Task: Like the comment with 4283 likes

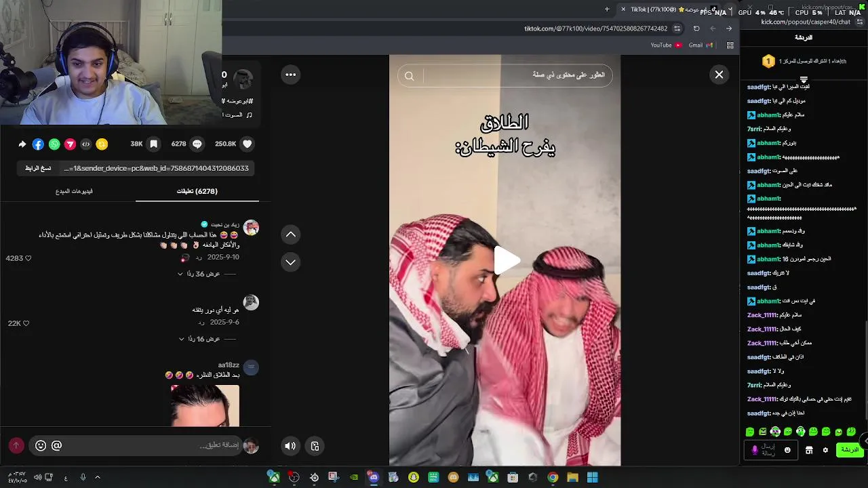Action: [x=28, y=258]
